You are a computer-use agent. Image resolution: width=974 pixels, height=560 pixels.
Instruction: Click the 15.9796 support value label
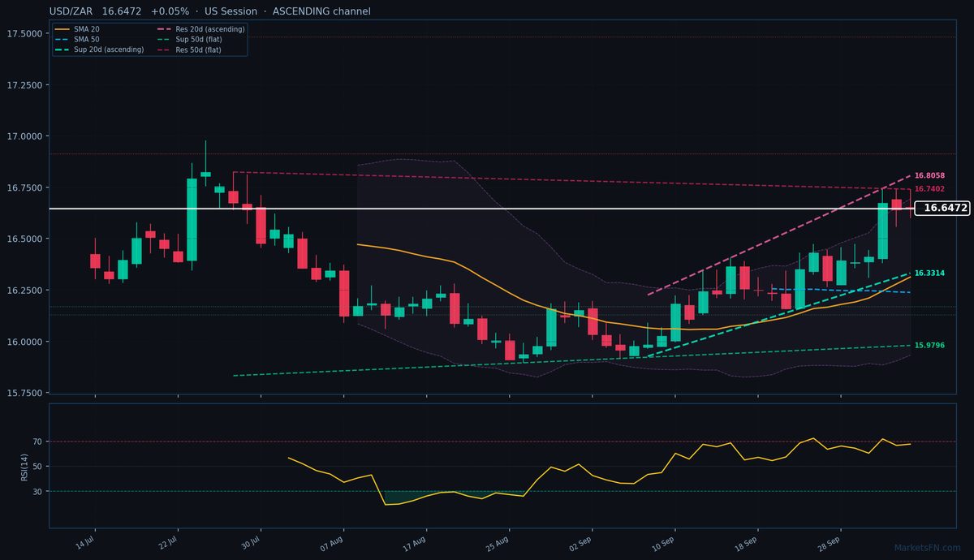929,346
